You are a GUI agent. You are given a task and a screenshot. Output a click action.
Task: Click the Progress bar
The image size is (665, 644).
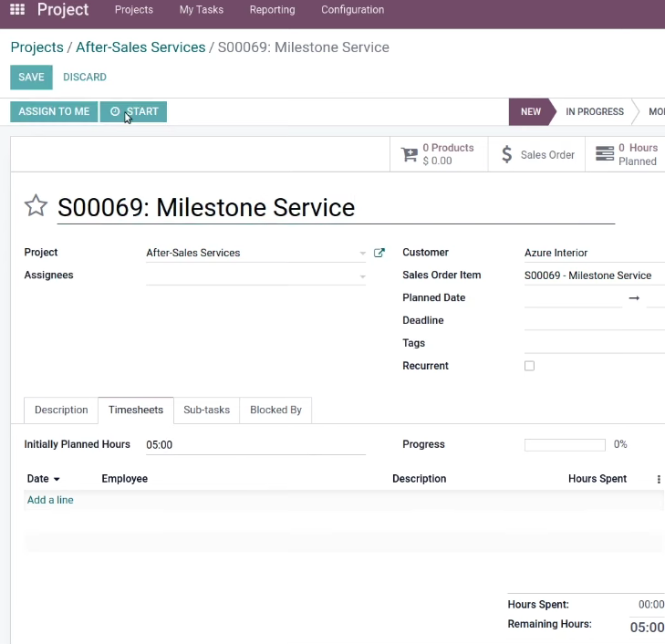[565, 445]
